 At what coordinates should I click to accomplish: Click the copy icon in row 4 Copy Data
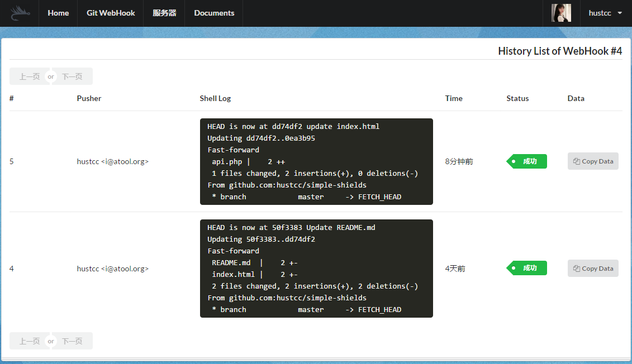pyautogui.click(x=576, y=268)
